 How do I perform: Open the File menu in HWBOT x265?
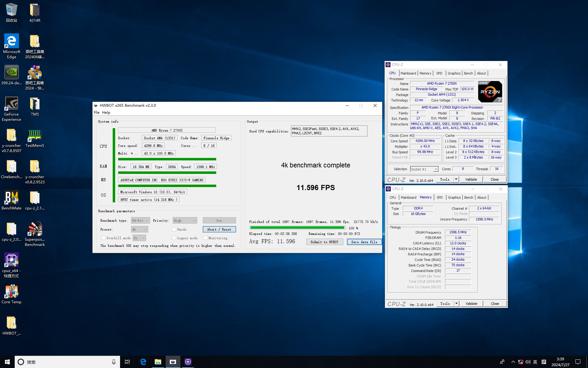[96, 113]
